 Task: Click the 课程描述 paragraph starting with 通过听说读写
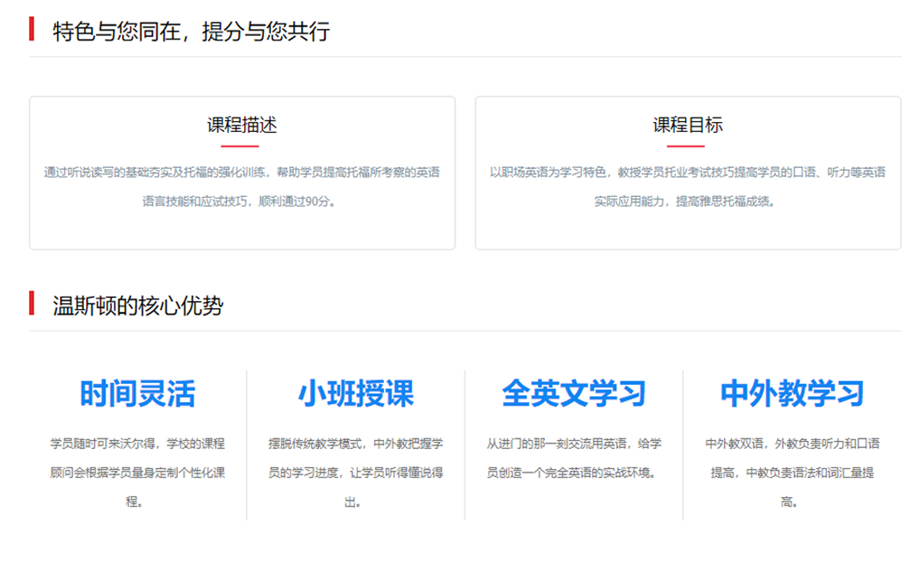242,187
